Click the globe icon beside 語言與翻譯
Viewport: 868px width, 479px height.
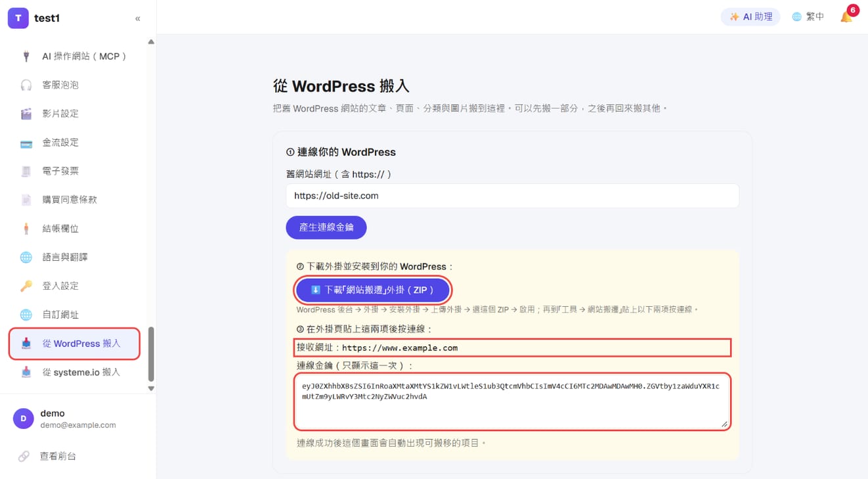26,257
